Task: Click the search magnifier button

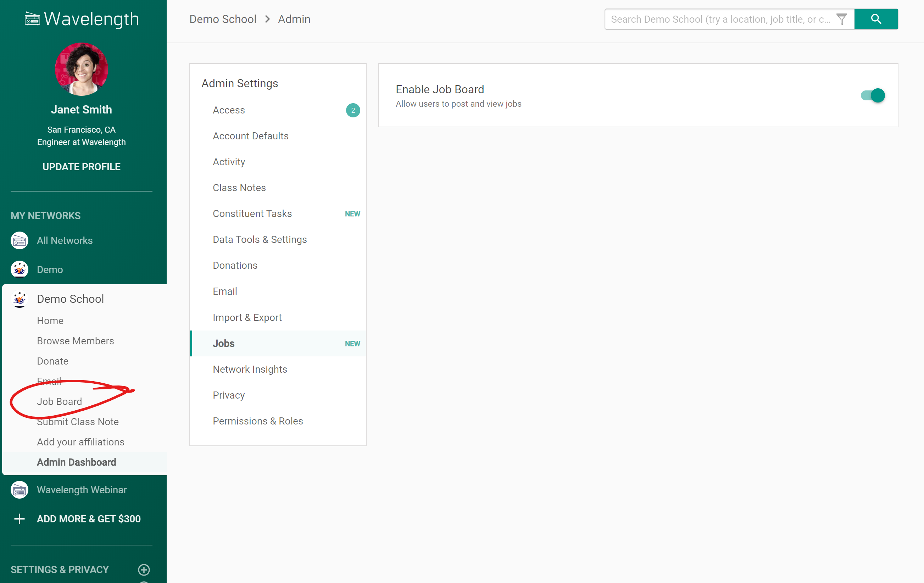Action: tap(876, 19)
